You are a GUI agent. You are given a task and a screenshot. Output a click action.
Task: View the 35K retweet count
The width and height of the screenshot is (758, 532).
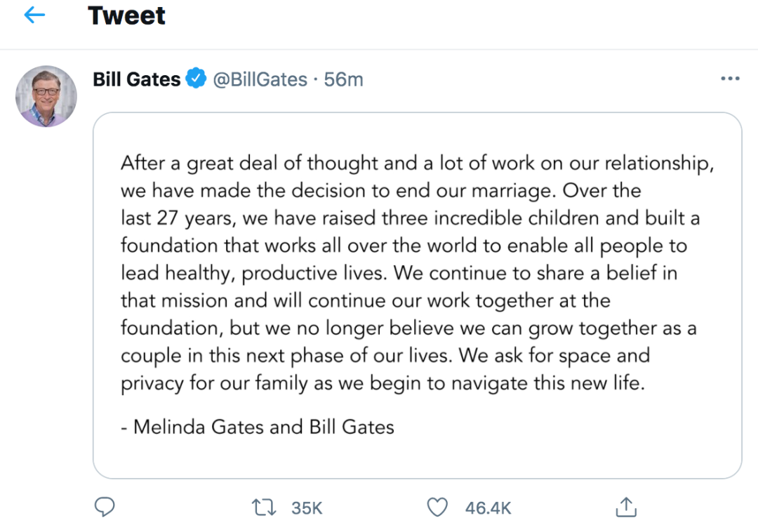(x=307, y=508)
